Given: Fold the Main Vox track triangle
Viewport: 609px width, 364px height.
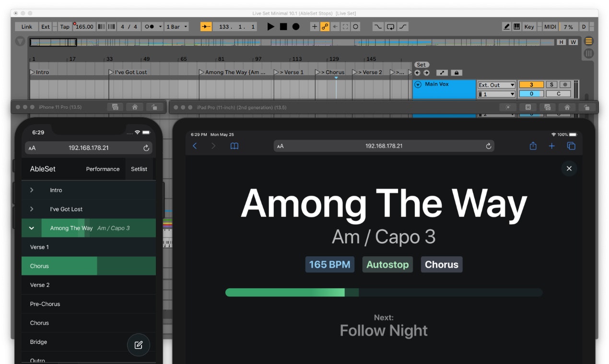Looking at the screenshot, I should click(418, 84).
